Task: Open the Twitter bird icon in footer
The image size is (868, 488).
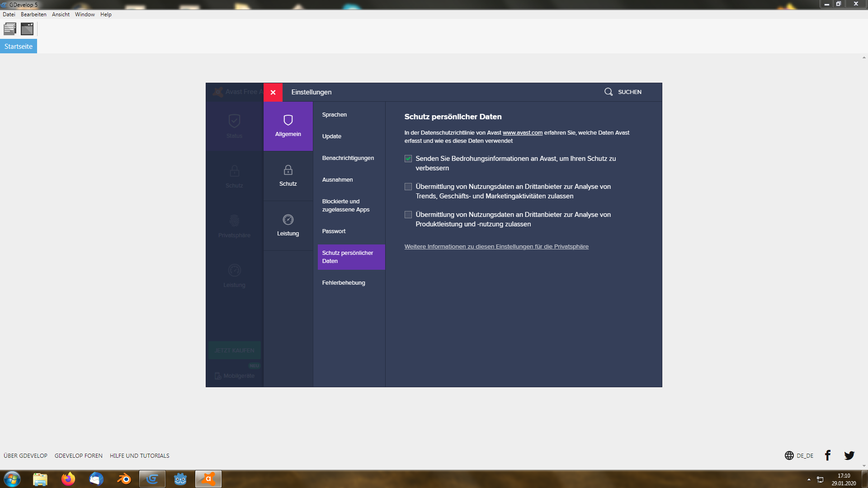Action: [849, 455]
